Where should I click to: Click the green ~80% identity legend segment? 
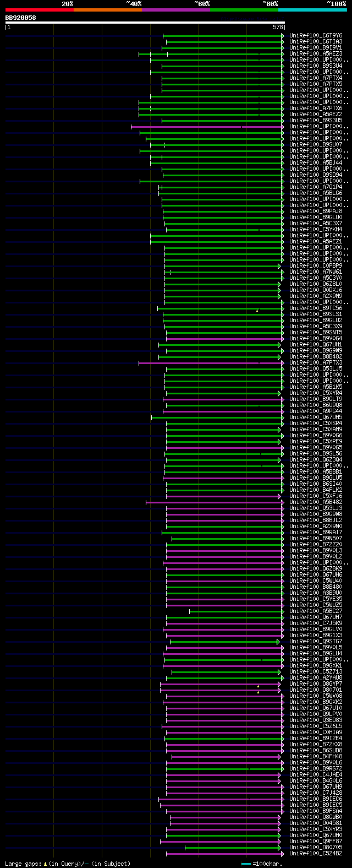[244, 10]
